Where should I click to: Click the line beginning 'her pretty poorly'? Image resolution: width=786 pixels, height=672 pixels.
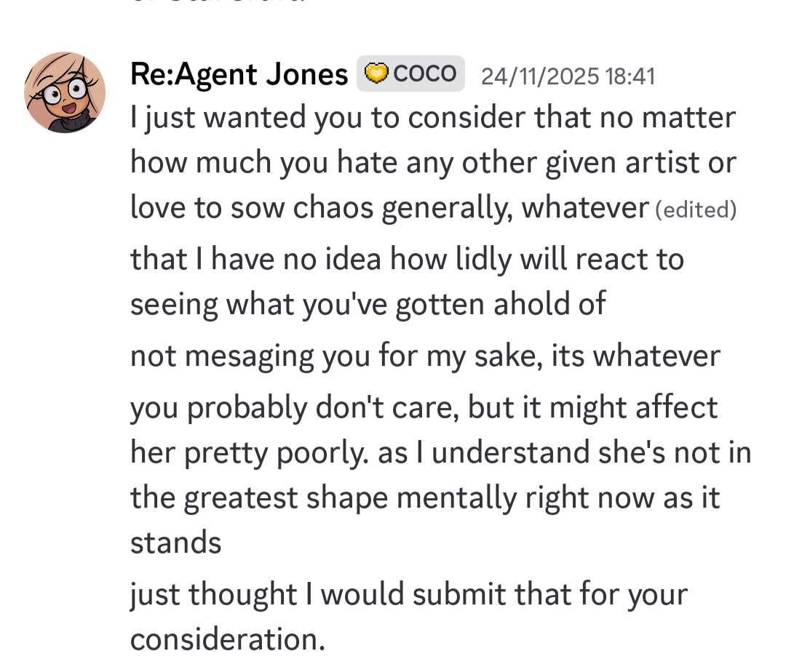point(440,452)
